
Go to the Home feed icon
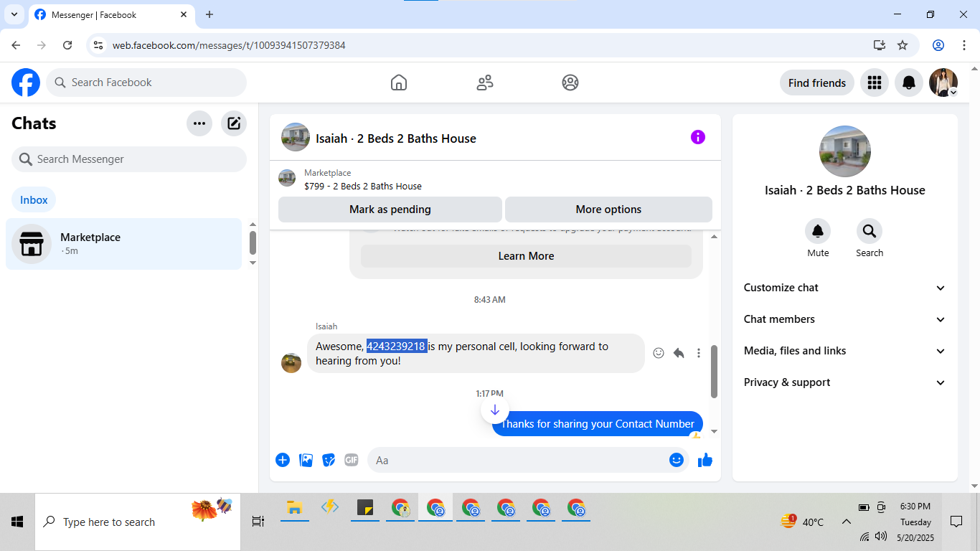[399, 83]
